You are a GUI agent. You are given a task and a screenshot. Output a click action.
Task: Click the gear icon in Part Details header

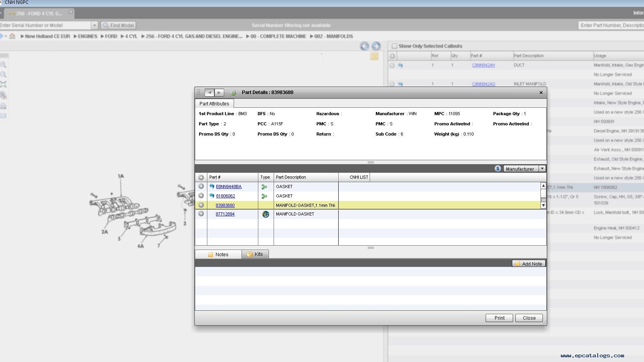[x=233, y=93]
